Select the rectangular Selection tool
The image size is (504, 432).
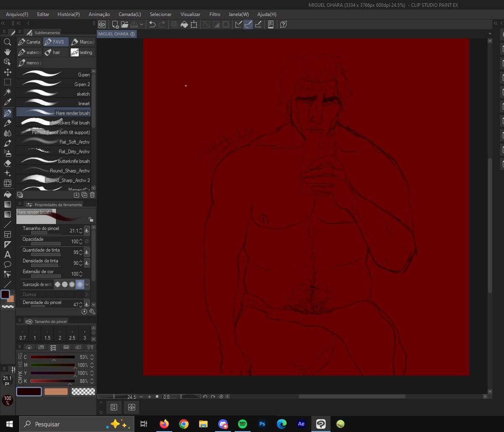pyautogui.click(x=7, y=82)
